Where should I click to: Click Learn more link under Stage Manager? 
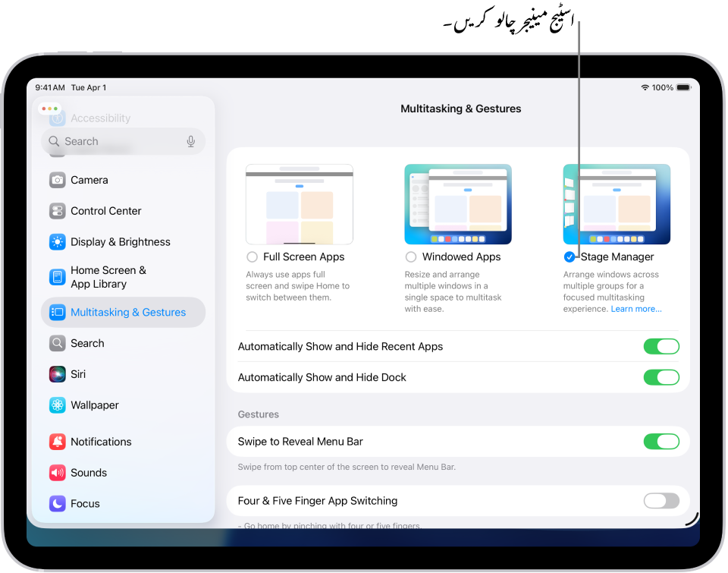(636, 309)
